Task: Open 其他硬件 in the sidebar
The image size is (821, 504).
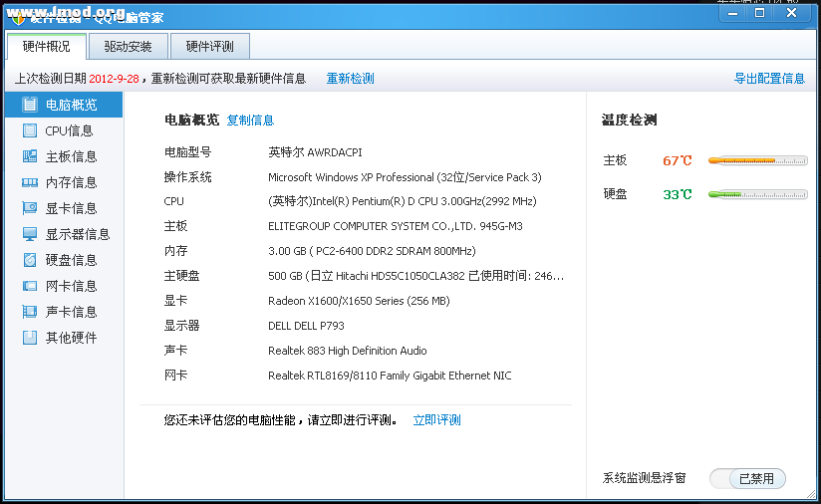Action: point(64,338)
